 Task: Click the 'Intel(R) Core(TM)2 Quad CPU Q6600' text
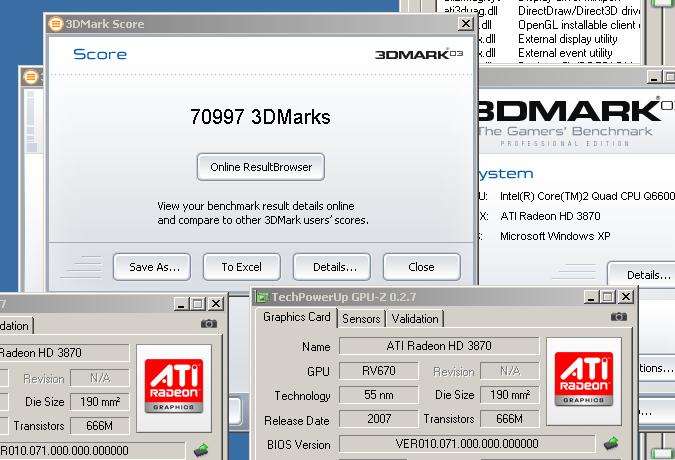coord(587,196)
